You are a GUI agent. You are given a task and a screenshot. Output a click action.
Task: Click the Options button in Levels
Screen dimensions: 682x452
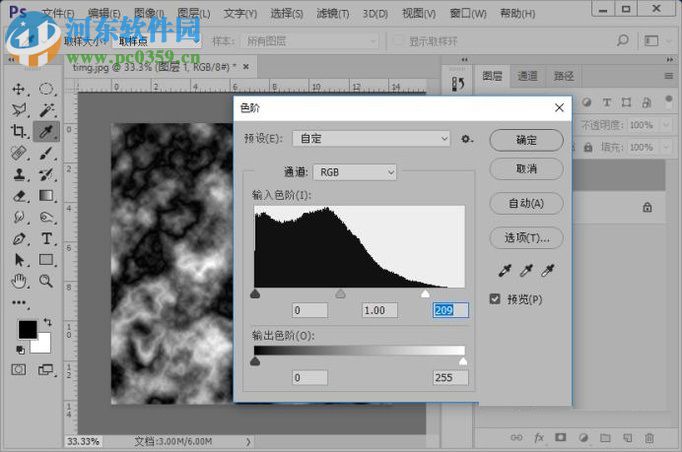(526, 238)
